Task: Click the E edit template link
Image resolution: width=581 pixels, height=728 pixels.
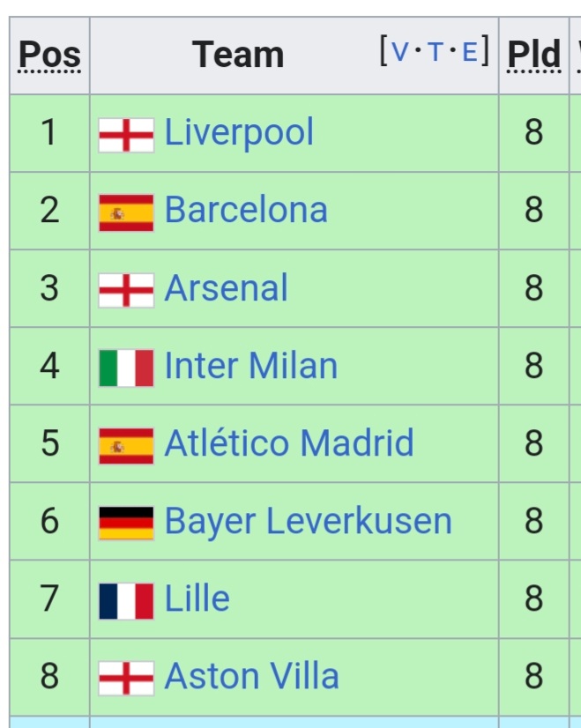Action: 470,51
